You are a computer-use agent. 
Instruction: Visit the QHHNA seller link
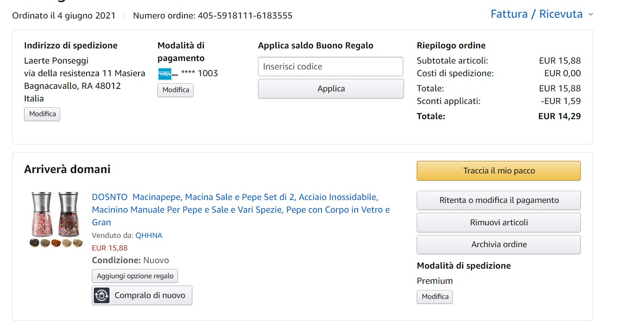[149, 235]
